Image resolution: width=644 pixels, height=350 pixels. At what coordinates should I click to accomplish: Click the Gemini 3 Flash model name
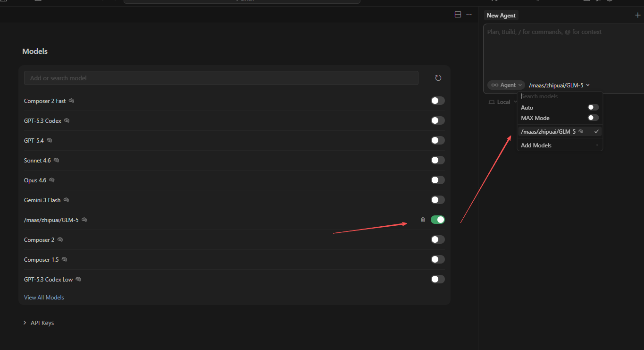coord(42,200)
